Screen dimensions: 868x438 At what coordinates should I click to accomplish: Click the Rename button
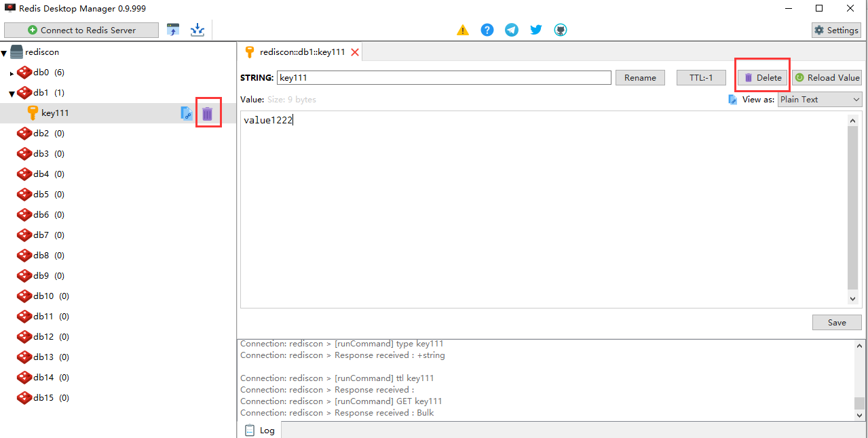640,78
